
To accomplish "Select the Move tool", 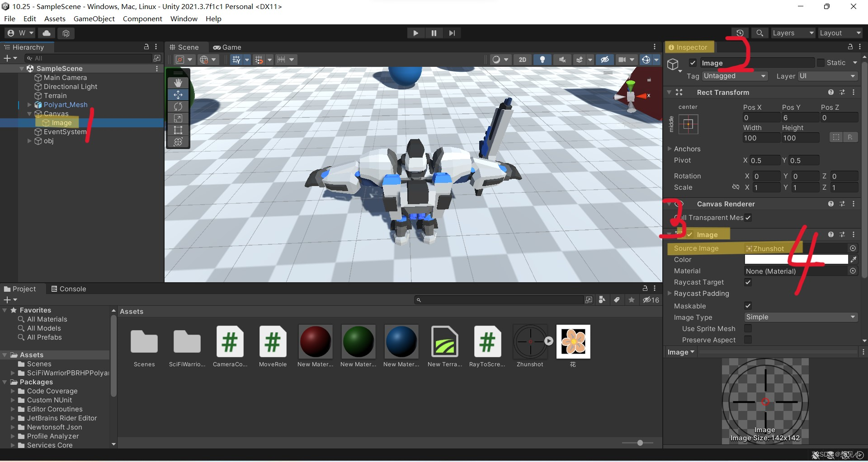I will (x=178, y=94).
